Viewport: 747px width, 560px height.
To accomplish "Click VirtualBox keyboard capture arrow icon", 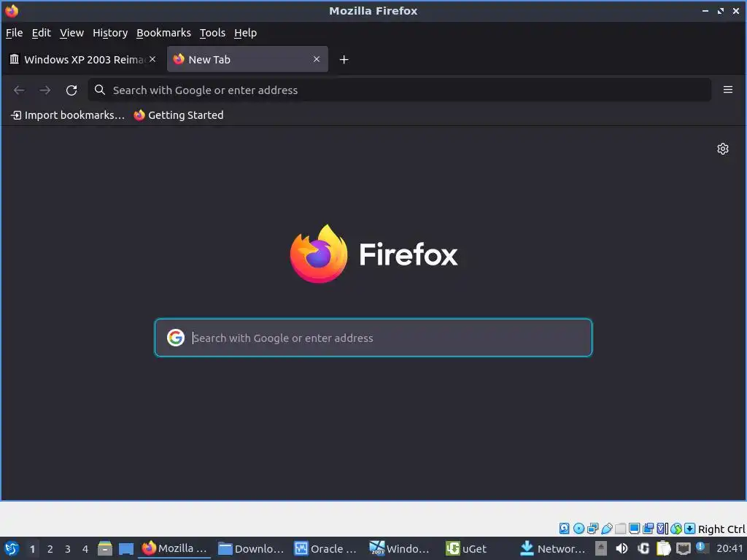I will coord(689,528).
